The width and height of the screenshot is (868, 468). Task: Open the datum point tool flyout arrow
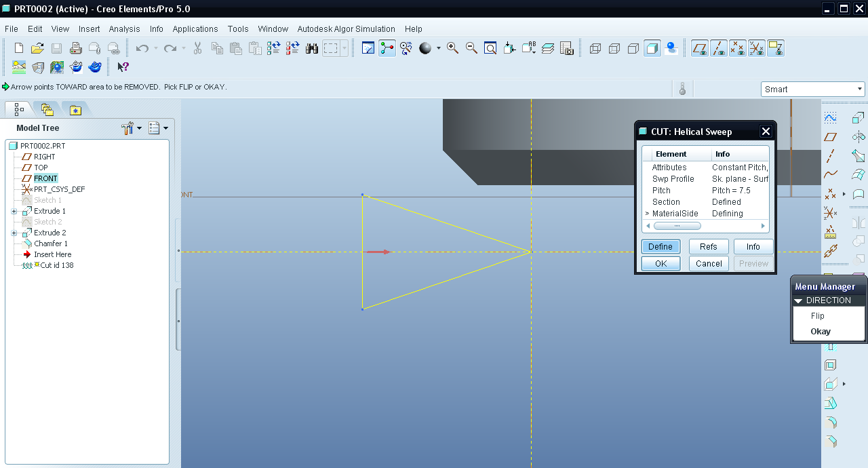pyautogui.click(x=844, y=194)
